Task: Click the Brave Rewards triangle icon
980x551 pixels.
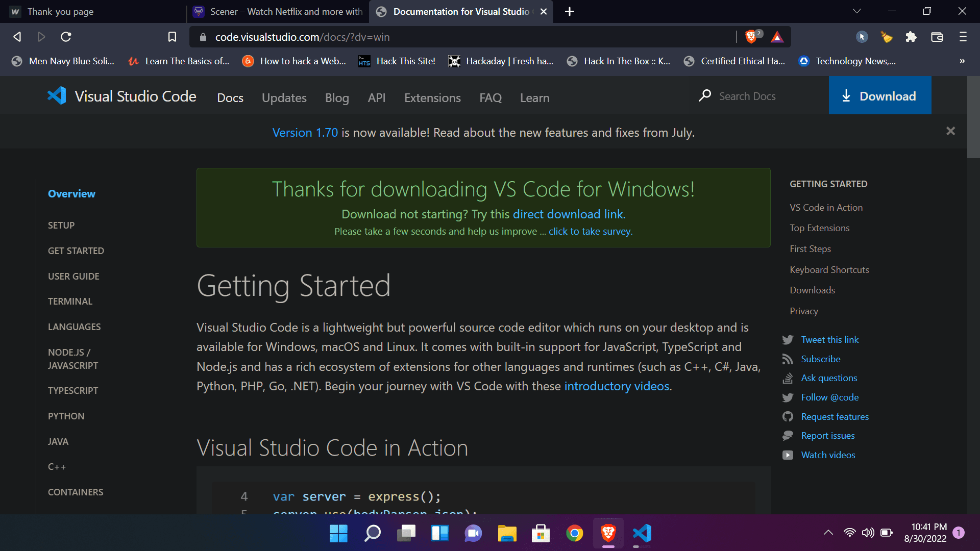Action: [x=777, y=37]
